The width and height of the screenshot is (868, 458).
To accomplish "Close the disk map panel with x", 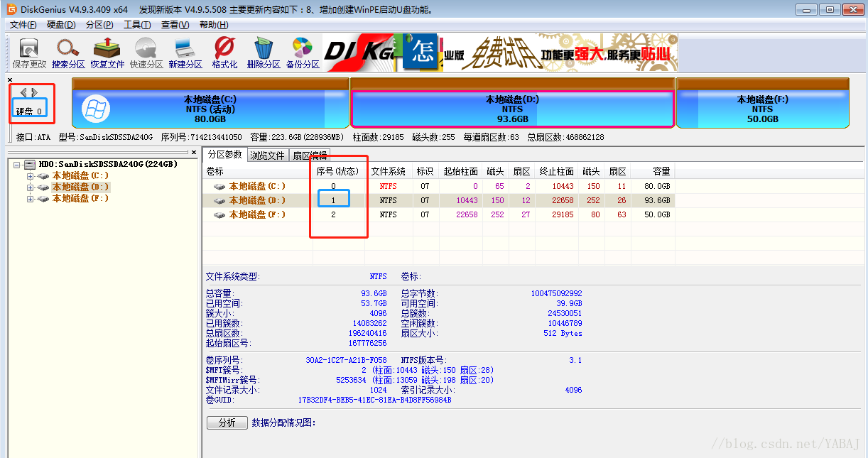I will [x=10, y=80].
